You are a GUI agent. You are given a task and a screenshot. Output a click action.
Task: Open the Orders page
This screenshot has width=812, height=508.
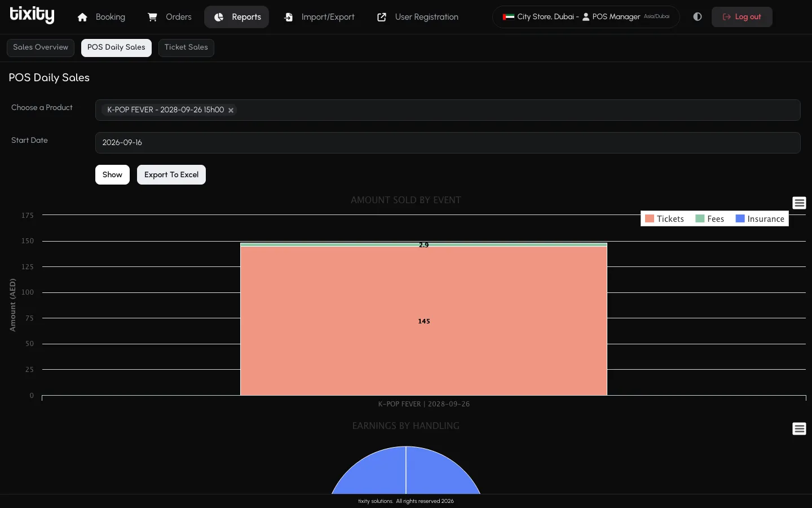pyautogui.click(x=170, y=17)
